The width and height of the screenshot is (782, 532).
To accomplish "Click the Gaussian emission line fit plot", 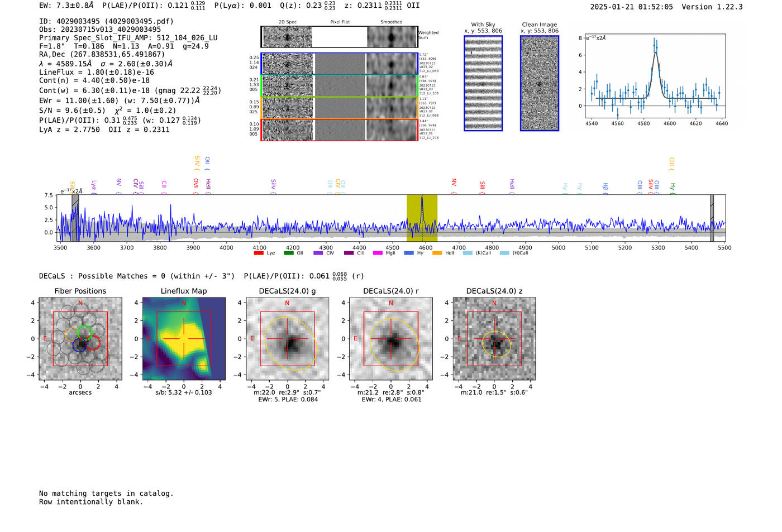I will pos(654,76).
